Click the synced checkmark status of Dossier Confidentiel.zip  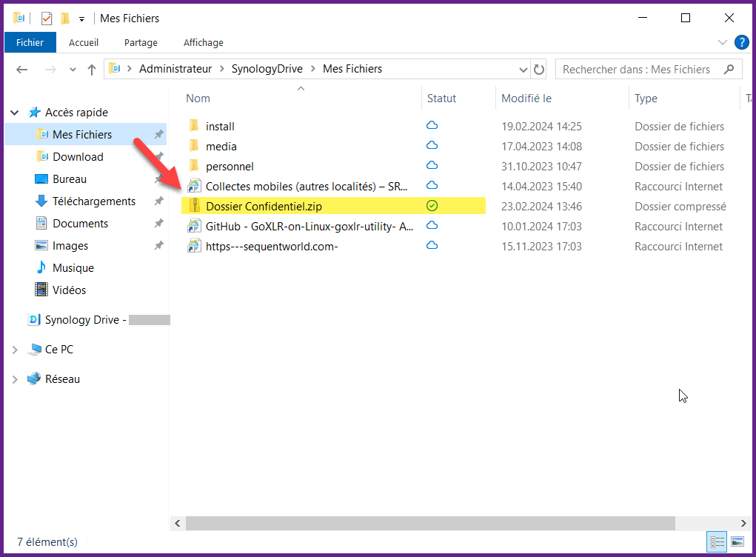pos(432,206)
